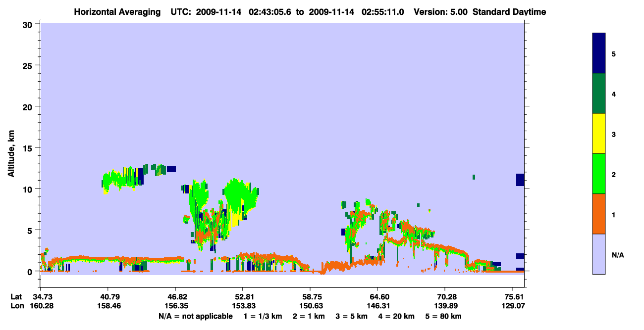644x330 pixels.
Task: Click colorbar label '1'
Action: click(x=614, y=214)
